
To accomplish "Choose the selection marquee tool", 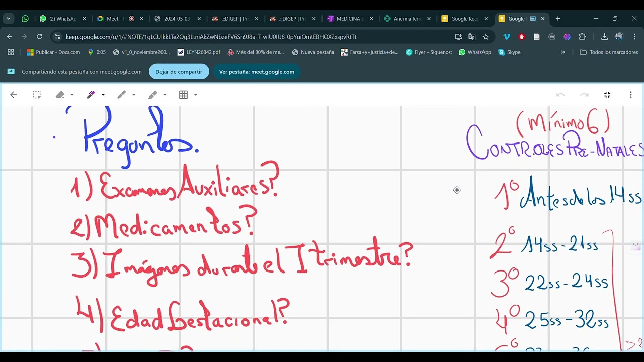I will 37,95.
